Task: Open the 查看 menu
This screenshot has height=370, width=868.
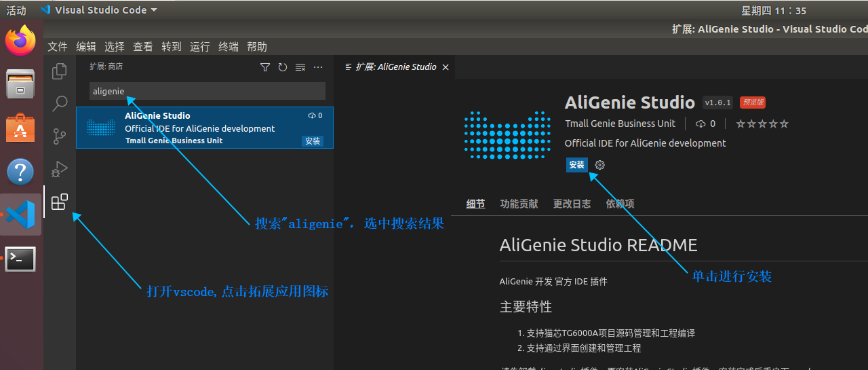Action: click(143, 47)
